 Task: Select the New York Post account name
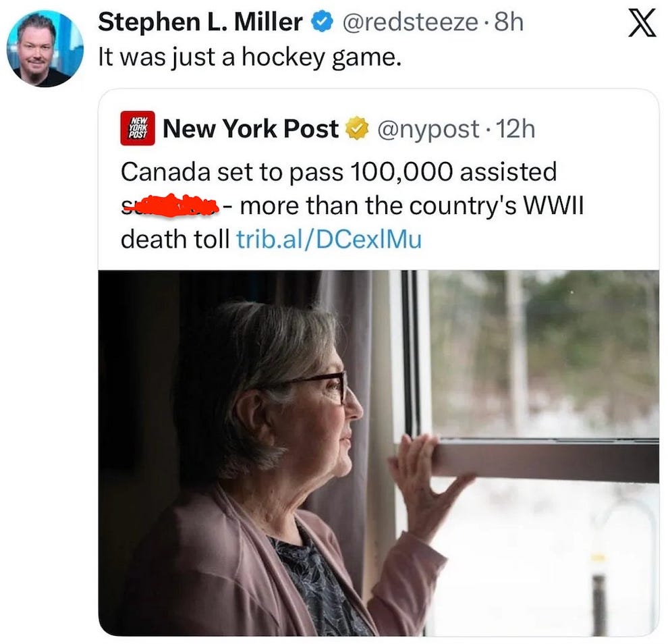(x=250, y=128)
